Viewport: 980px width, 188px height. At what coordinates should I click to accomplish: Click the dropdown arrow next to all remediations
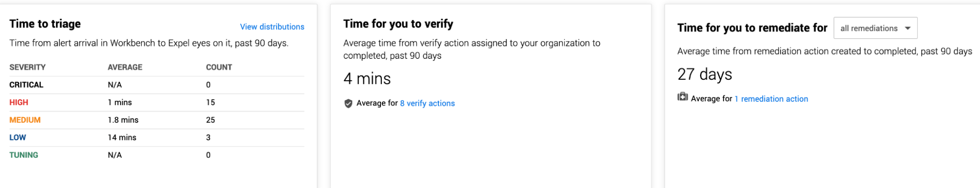pyautogui.click(x=907, y=28)
